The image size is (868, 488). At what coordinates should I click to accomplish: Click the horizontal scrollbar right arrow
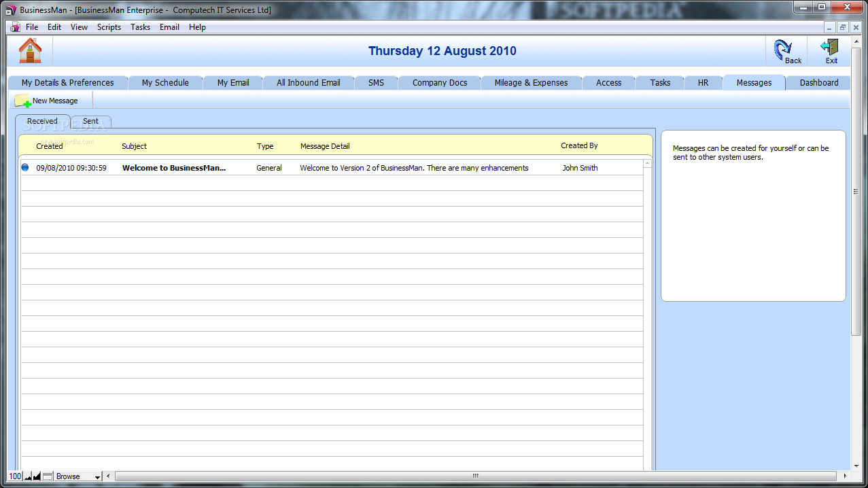(x=844, y=476)
